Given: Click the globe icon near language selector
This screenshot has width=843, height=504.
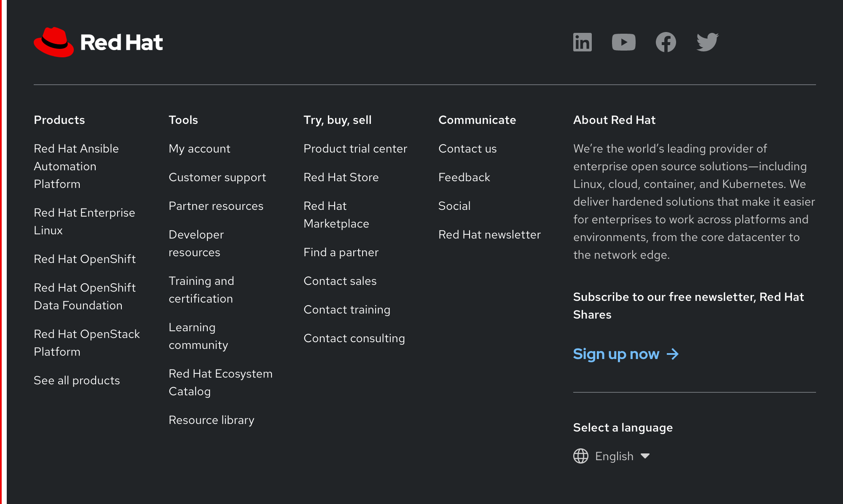Looking at the screenshot, I should (x=581, y=456).
